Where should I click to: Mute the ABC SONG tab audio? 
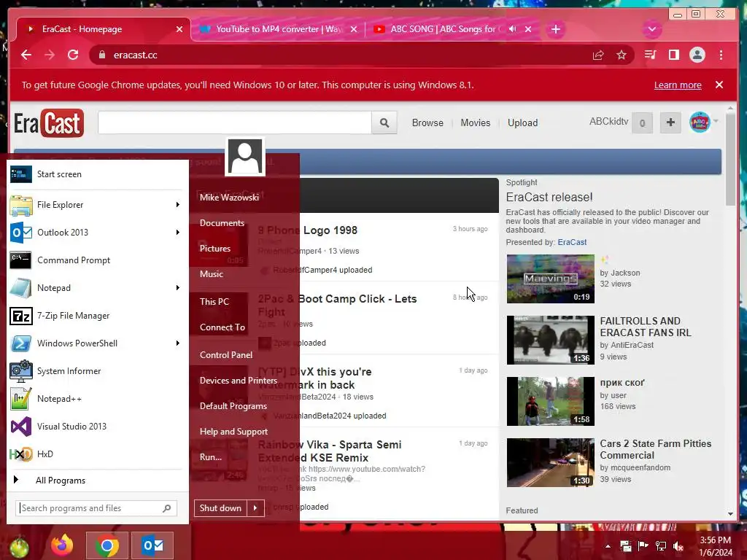pos(512,29)
